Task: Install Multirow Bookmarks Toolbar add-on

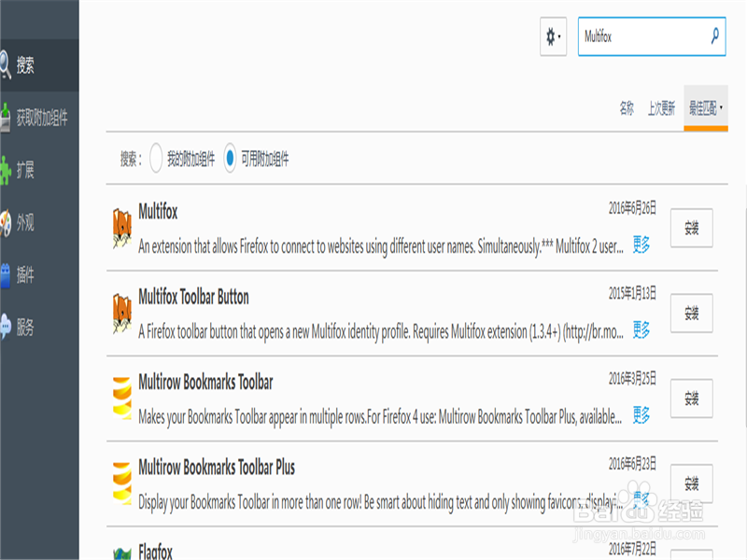Action: (x=691, y=399)
